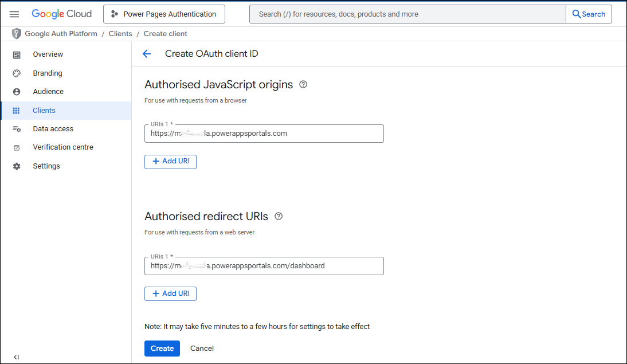
Task: Edit the redirect URIs 1 field
Action: [264, 266]
